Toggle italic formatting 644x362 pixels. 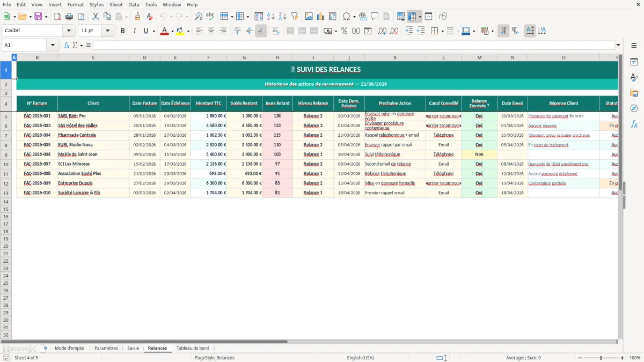coord(134,31)
